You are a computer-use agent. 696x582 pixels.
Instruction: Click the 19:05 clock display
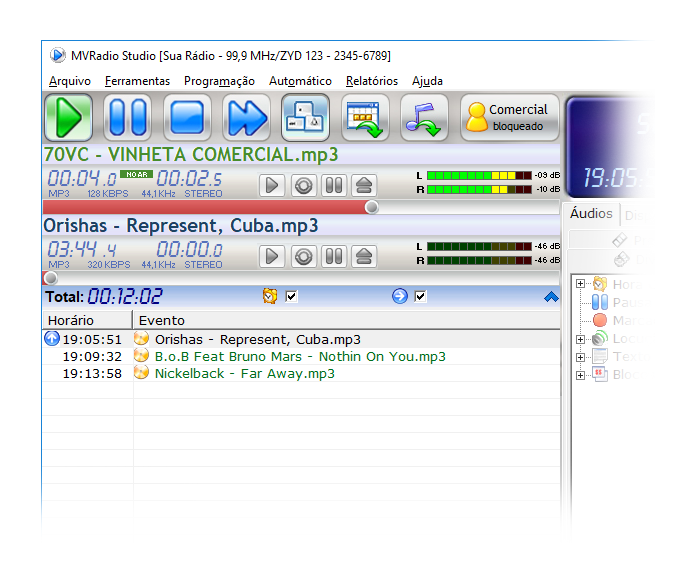click(x=618, y=178)
